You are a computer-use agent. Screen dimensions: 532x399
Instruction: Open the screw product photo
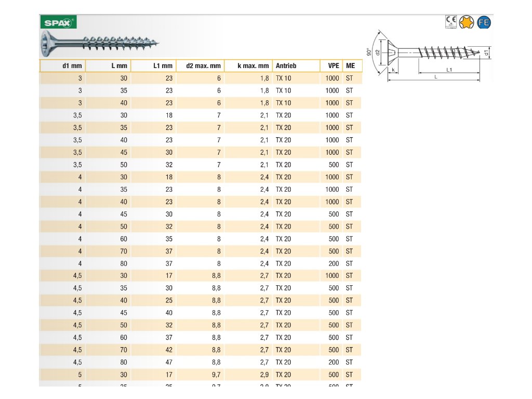tap(100, 44)
